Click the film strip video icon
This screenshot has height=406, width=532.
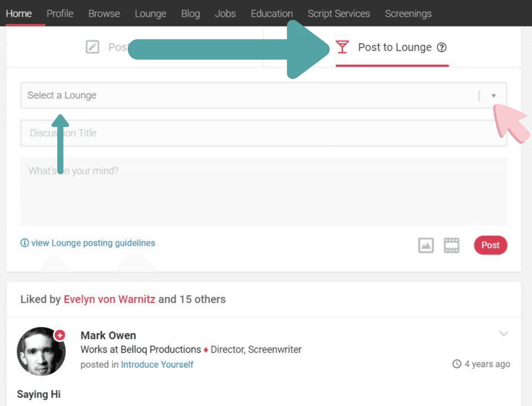click(451, 245)
